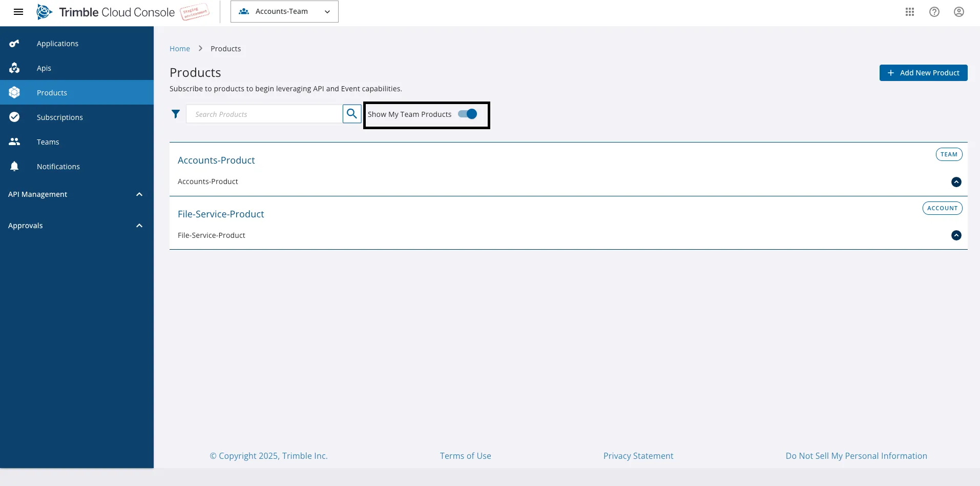Click the File-Service-Product description text
Viewport: 980px width, 486px height.
click(211, 235)
